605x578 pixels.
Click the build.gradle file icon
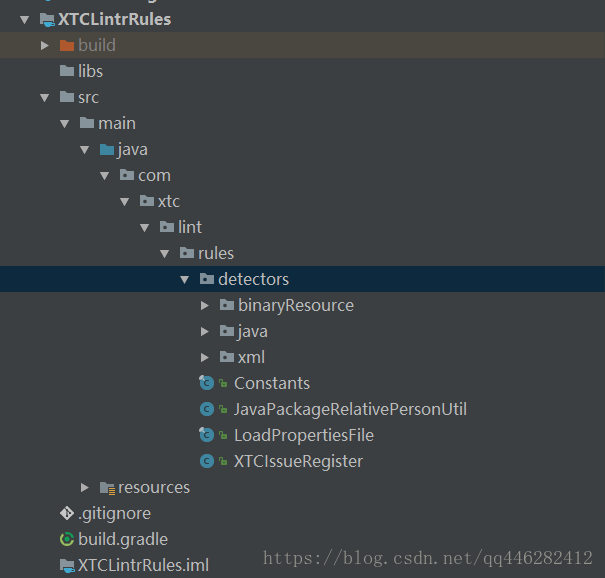pyautogui.click(x=67, y=539)
